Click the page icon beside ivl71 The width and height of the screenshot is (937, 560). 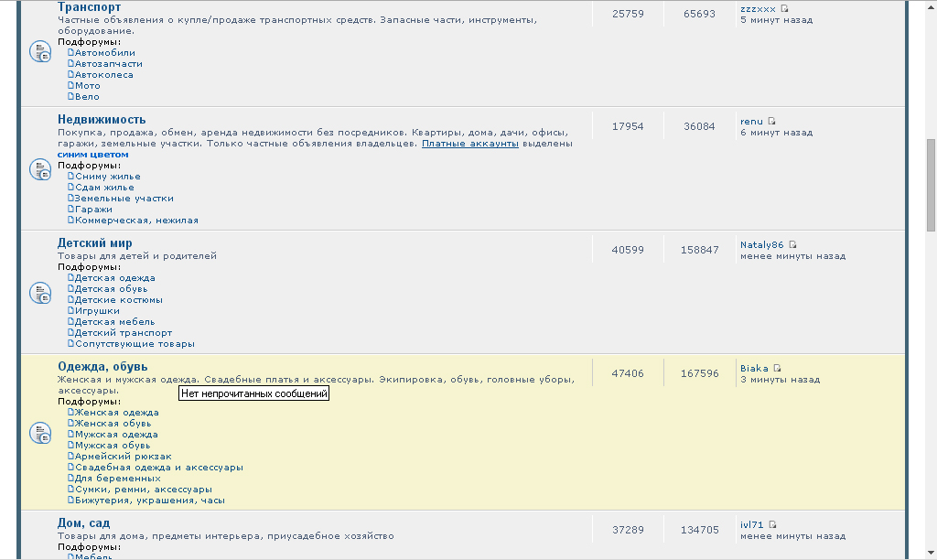[774, 523]
